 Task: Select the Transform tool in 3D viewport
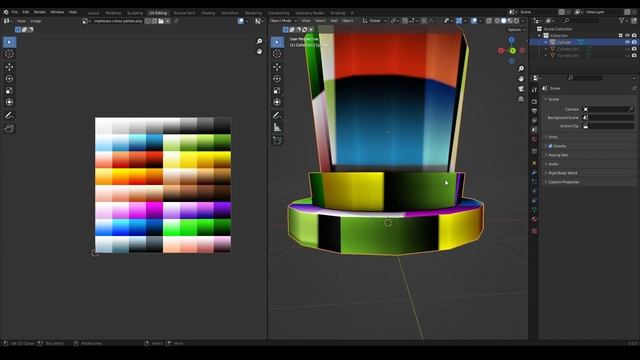277,102
